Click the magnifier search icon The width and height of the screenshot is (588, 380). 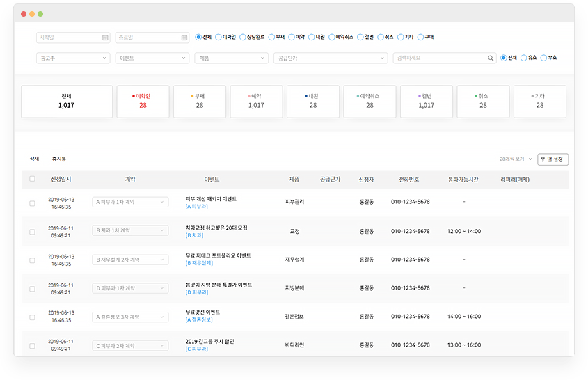(x=491, y=58)
